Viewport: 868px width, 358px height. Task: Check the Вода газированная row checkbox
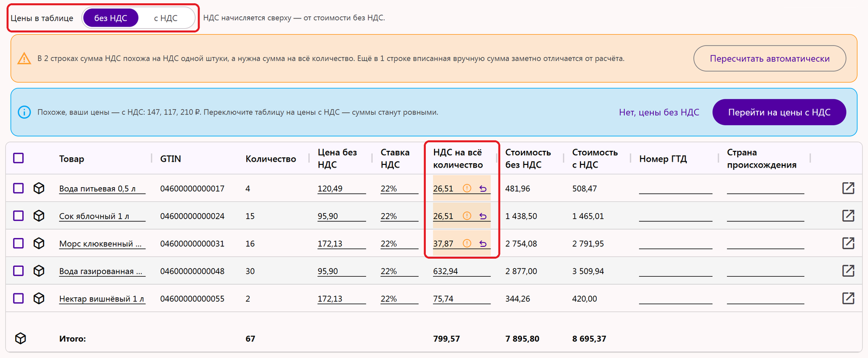pos(18,271)
